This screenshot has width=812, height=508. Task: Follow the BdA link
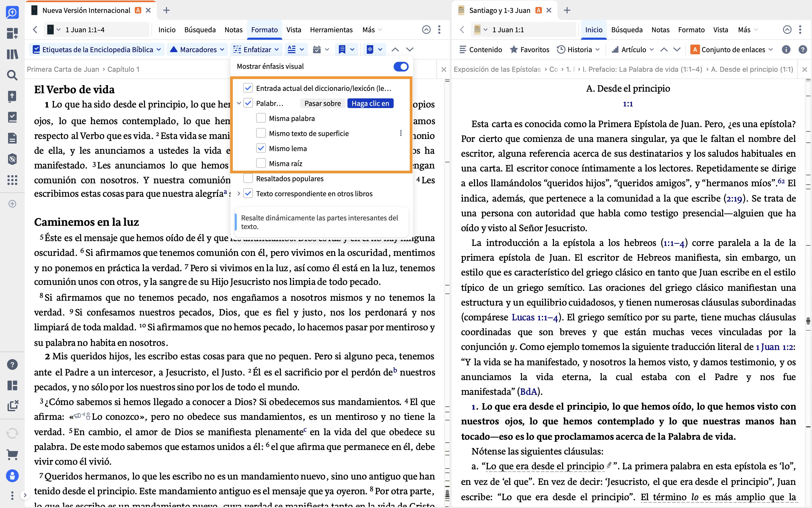[x=528, y=391]
